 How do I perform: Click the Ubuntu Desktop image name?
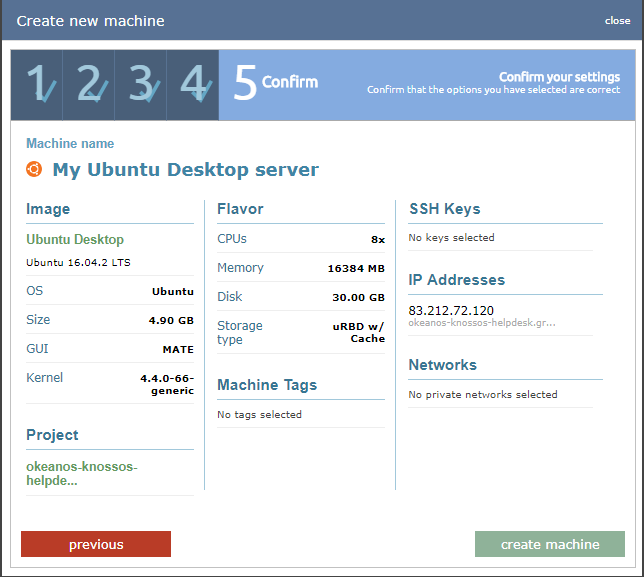coord(75,240)
